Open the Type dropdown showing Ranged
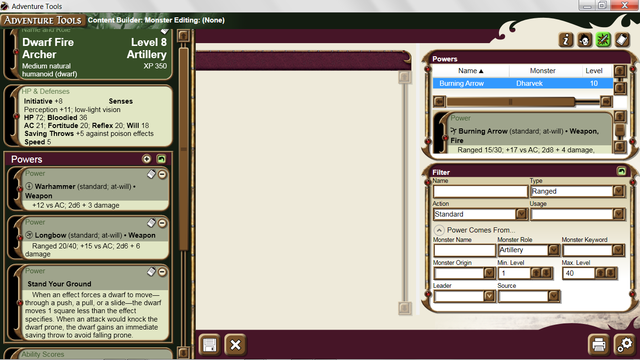This screenshot has width=640, height=360. point(618,191)
